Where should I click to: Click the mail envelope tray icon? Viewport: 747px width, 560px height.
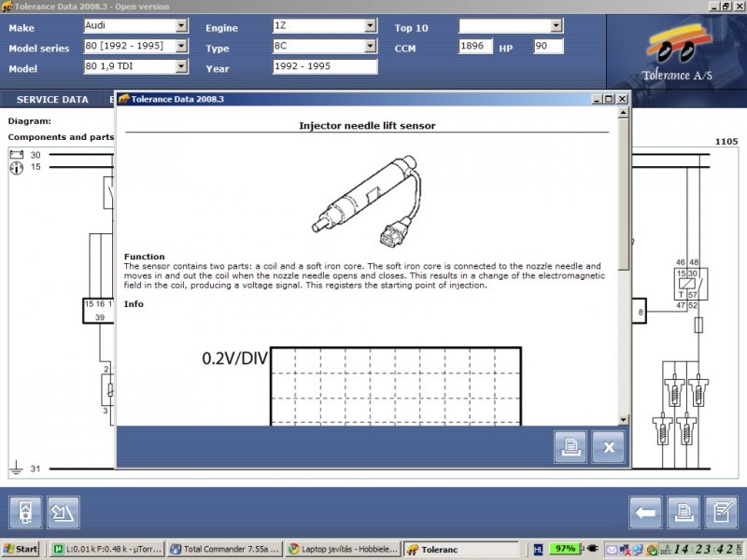pos(612,550)
